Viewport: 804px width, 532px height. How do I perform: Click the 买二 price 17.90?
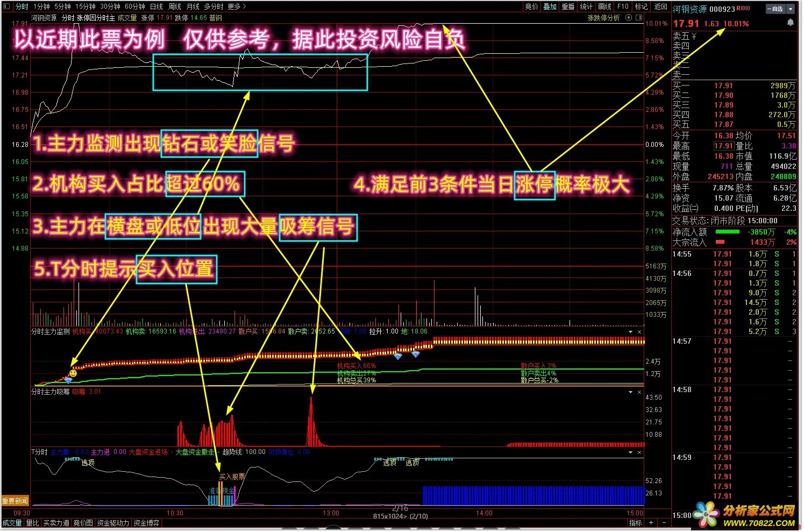pyautogui.click(x=723, y=95)
